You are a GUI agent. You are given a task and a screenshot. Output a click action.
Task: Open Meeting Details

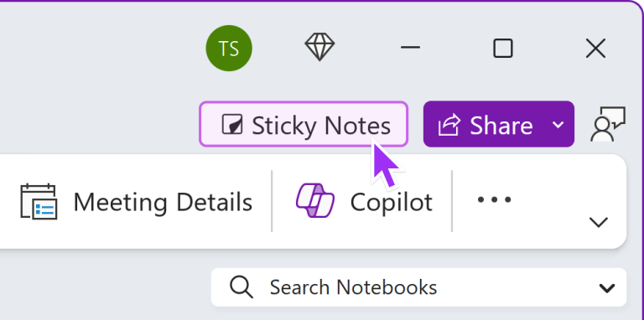coord(136,202)
